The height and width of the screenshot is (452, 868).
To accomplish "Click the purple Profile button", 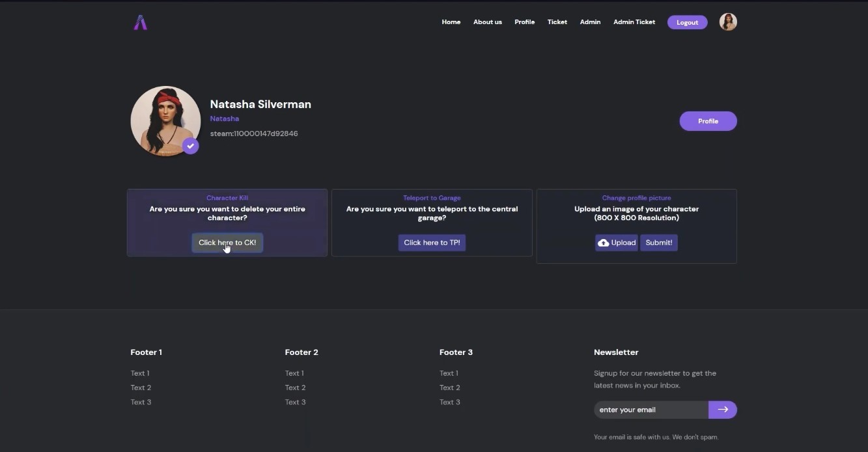I will pyautogui.click(x=708, y=121).
